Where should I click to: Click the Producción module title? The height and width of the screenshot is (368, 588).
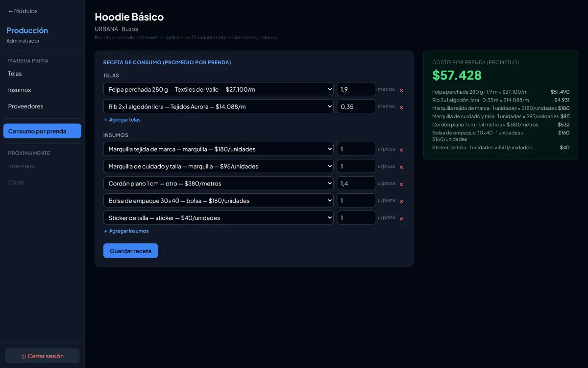[27, 30]
